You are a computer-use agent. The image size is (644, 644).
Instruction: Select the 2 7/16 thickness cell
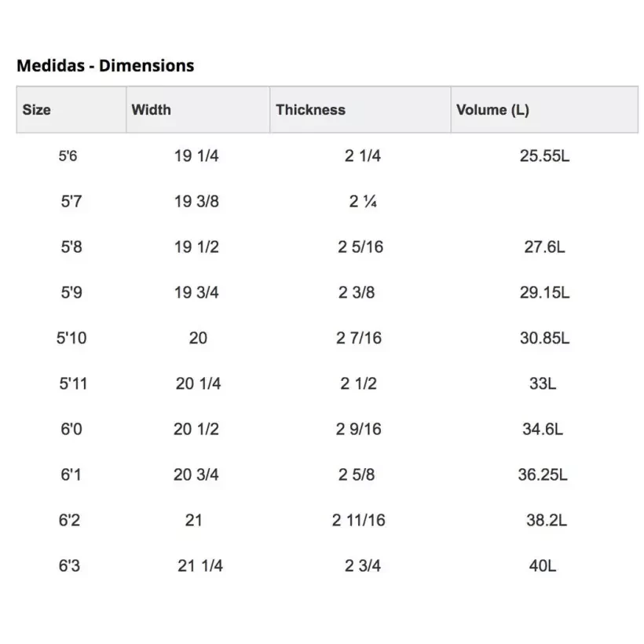[359, 338]
